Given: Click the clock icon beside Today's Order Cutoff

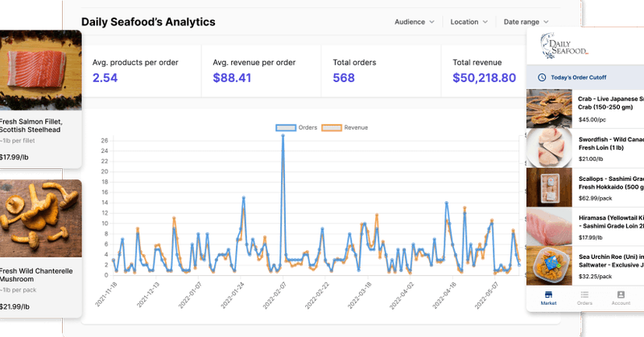Looking at the screenshot, I should 542,77.
